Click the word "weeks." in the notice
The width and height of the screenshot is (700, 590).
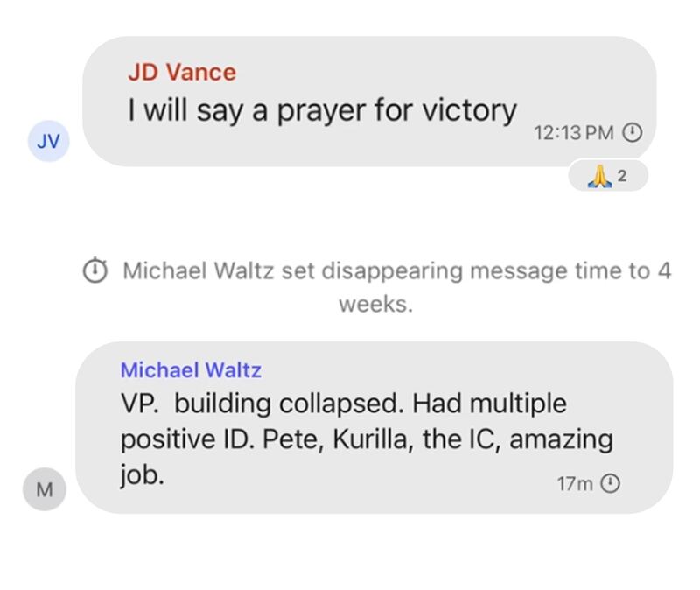point(375,305)
